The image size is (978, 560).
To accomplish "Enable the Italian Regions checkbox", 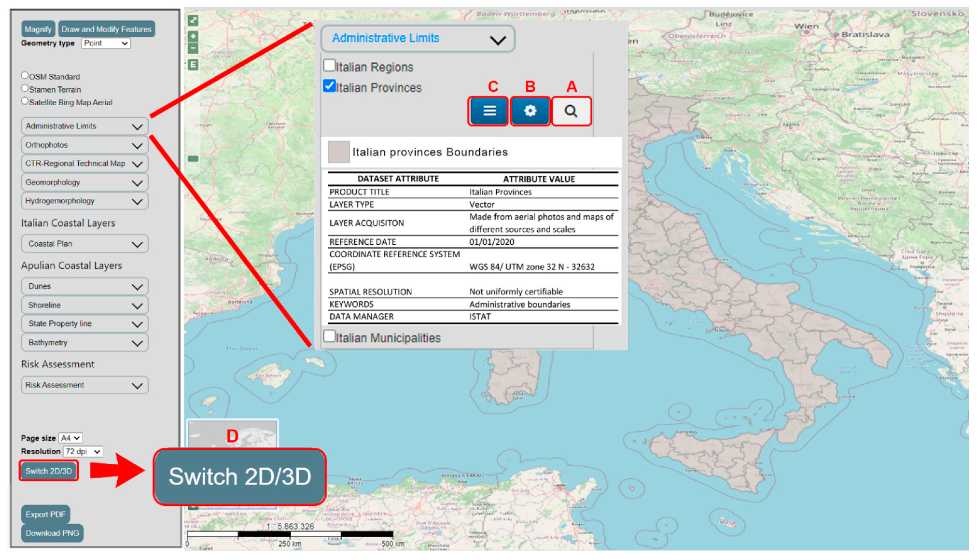I will [x=329, y=65].
